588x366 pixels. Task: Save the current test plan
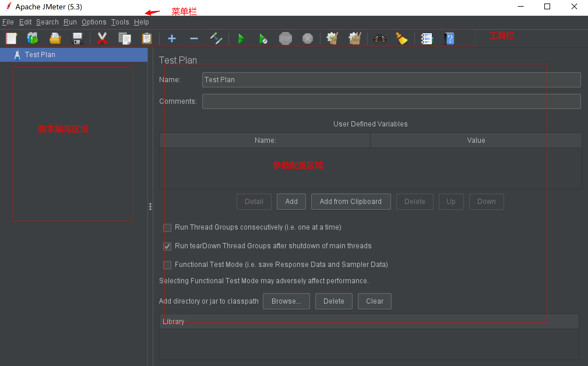pos(77,38)
